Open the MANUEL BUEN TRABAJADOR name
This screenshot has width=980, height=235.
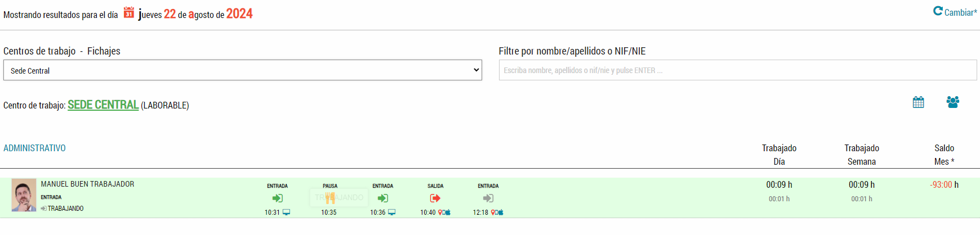(87, 184)
